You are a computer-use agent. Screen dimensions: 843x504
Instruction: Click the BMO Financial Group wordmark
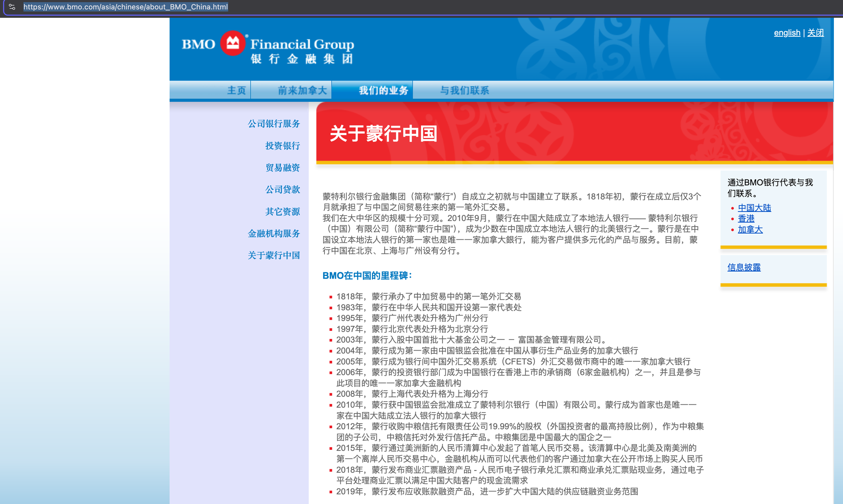tap(302, 44)
